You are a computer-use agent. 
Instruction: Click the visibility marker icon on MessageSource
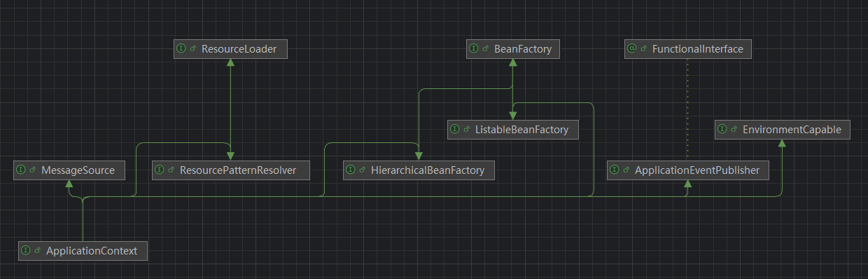click(x=32, y=170)
